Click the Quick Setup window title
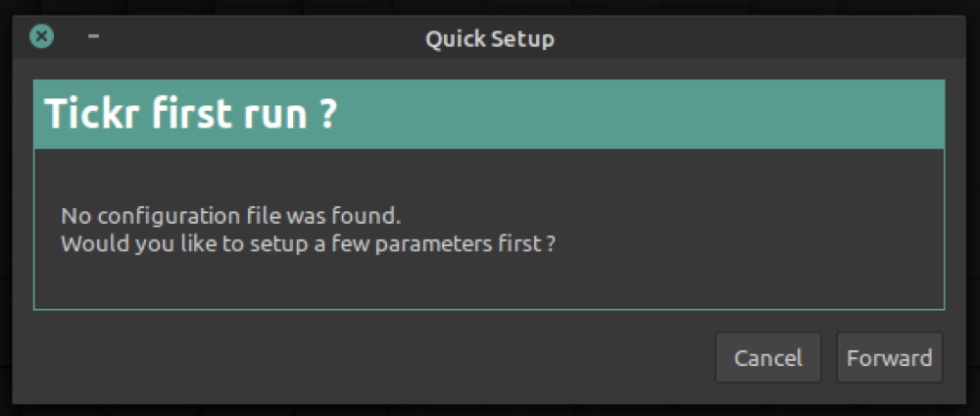 click(x=489, y=39)
